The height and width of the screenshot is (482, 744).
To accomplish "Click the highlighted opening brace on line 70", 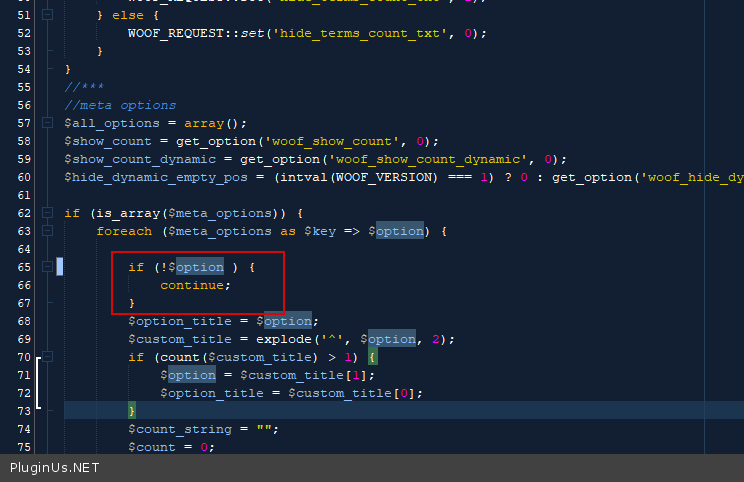I will (370, 357).
